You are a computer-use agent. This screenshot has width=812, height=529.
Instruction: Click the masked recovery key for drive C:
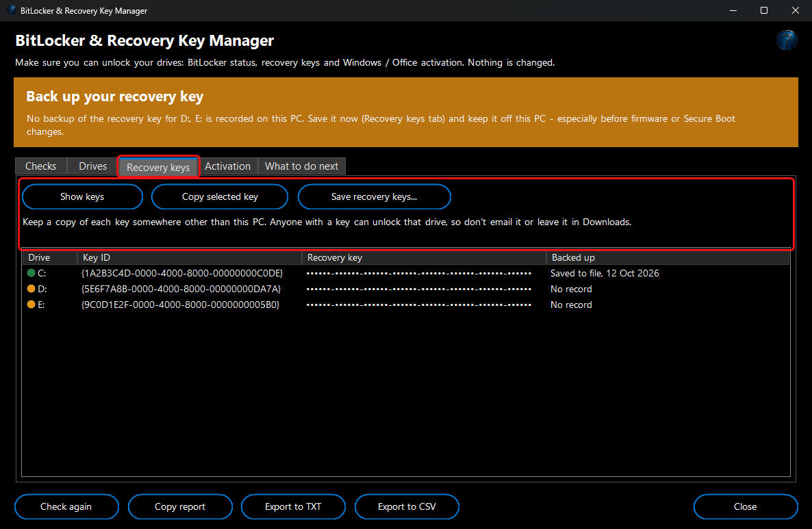pyautogui.click(x=419, y=273)
